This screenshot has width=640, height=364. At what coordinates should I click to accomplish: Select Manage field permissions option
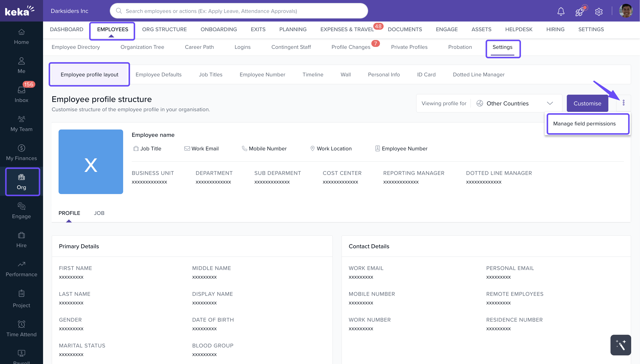[x=584, y=124]
